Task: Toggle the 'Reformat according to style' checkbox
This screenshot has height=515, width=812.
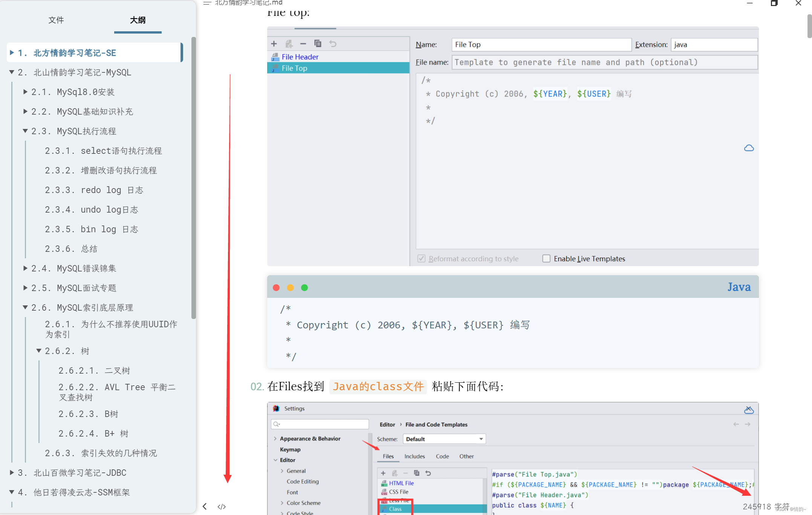Action: 421,259
